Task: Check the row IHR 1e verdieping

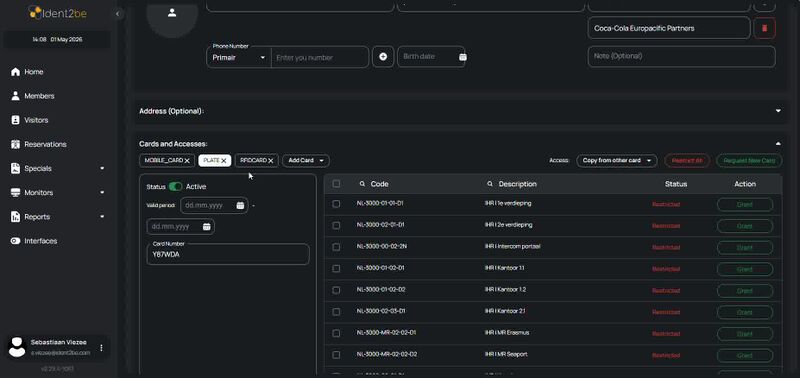Action: tap(336, 204)
